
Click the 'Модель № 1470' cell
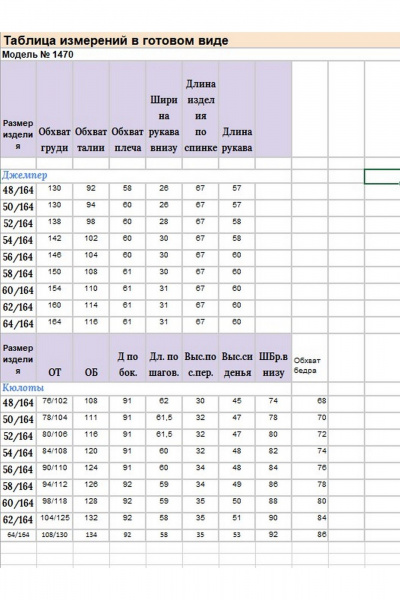coord(38,55)
